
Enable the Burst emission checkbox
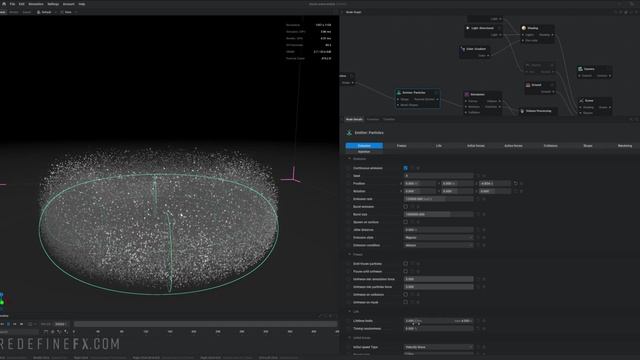405,207
